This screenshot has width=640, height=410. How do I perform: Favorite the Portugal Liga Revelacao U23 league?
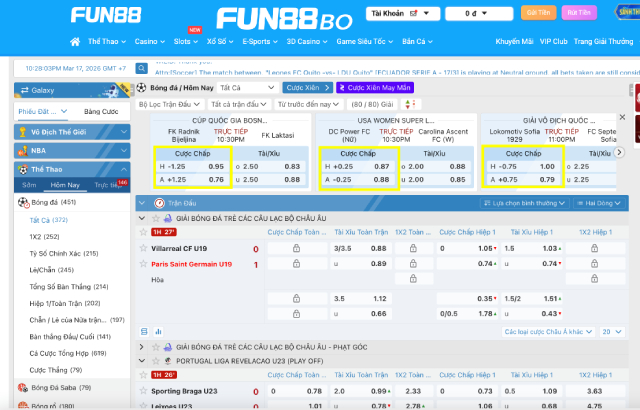pyautogui.click(x=156, y=361)
